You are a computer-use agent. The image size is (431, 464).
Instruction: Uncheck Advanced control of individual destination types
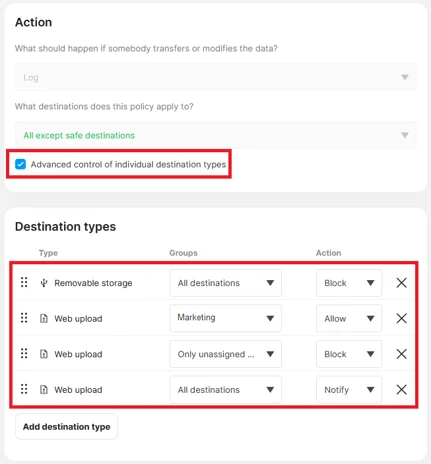(20, 164)
